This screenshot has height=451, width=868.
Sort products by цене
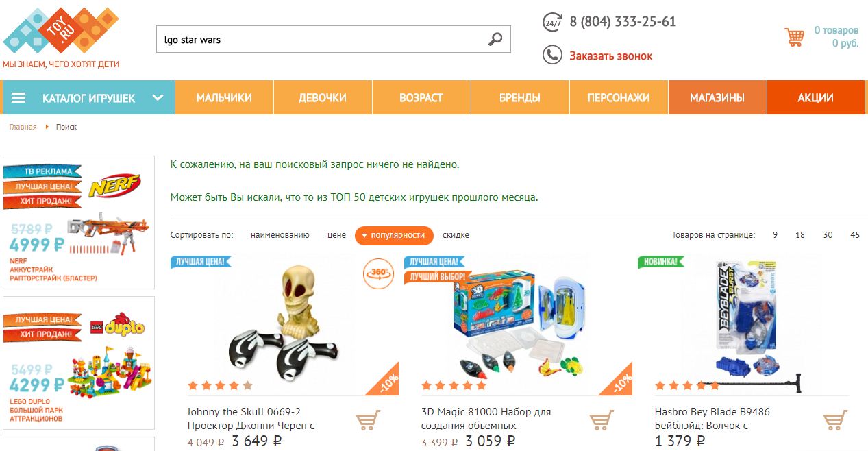tap(336, 235)
